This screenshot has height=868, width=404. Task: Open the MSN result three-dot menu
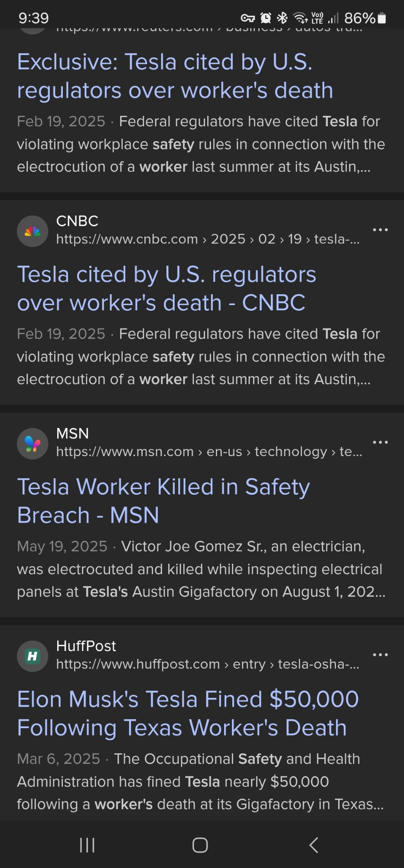[x=380, y=442]
